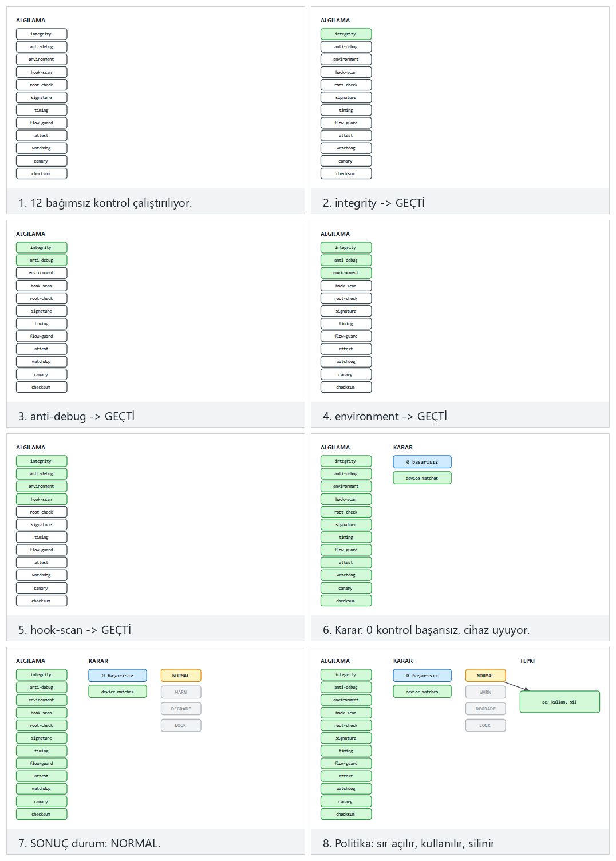This screenshot has height=861, width=616.
Task: Click the NORMAL box in step 8
Action: click(x=485, y=676)
